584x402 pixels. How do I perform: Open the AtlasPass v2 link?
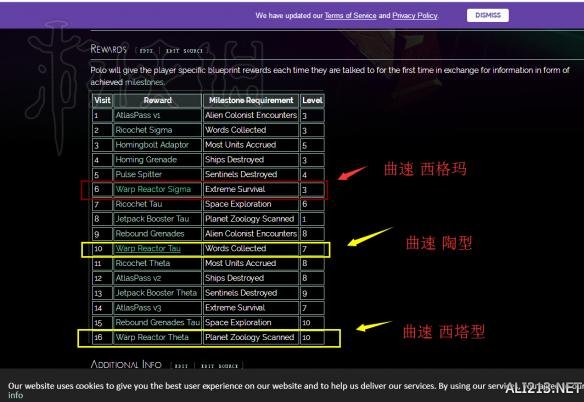pyautogui.click(x=138, y=278)
